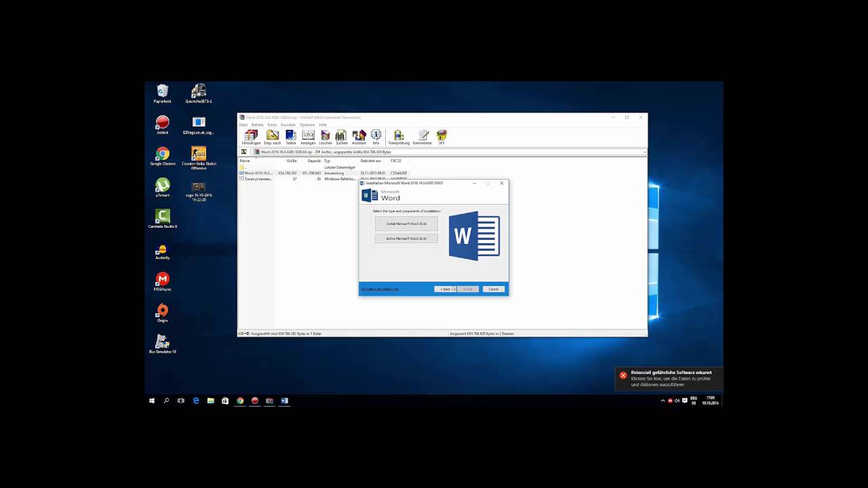Select the Papierkorb desktop icon

[x=163, y=94]
